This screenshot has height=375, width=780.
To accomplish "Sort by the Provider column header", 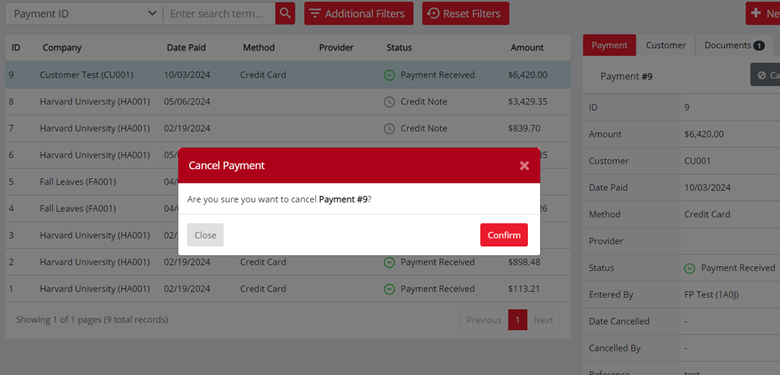I will (x=336, y=48).
